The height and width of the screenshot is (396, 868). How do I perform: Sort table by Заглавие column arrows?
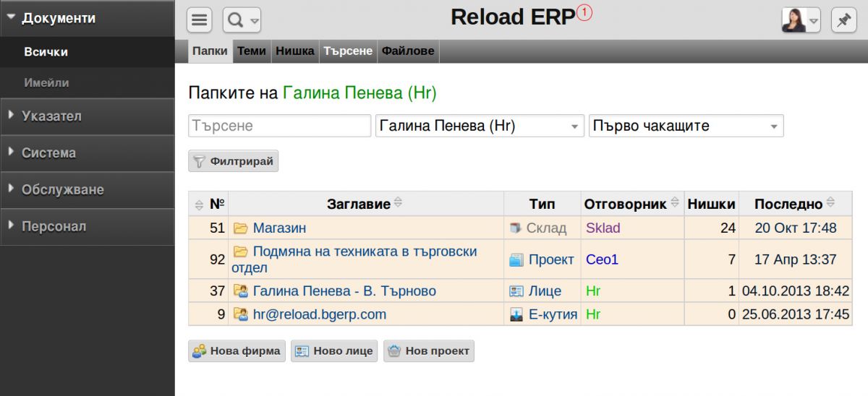pyautogui.click(x=398, y=203)
